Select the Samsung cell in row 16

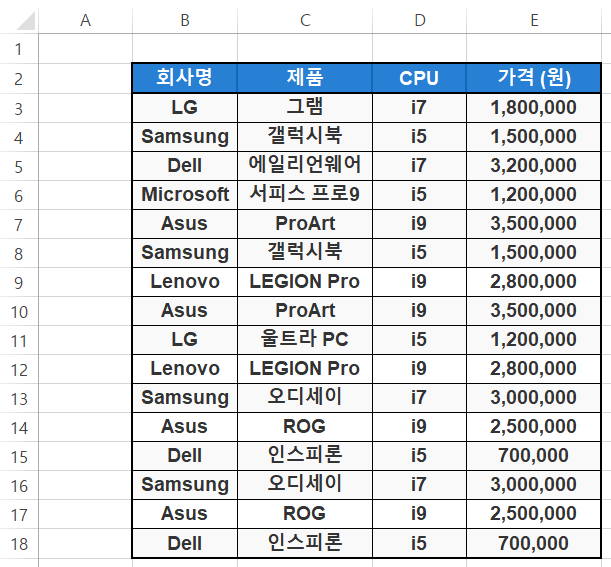click(x=185, y=485)
